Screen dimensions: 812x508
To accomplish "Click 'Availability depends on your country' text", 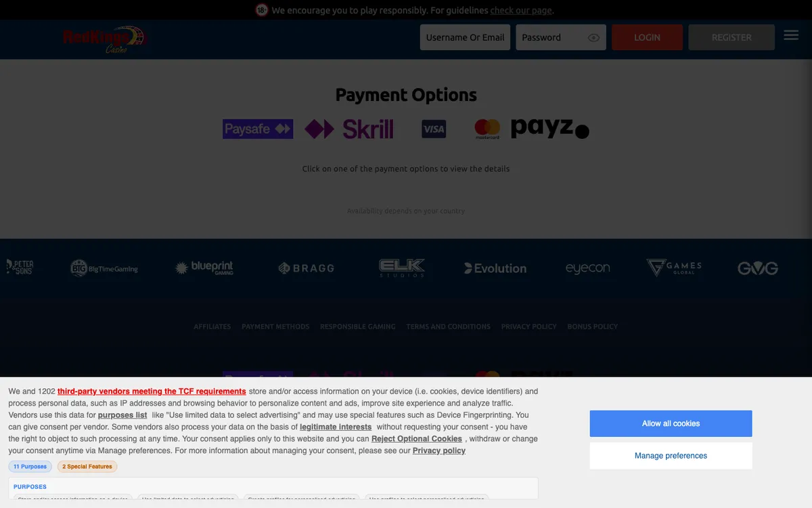I will pyautogui.click(x=406, y=211).
